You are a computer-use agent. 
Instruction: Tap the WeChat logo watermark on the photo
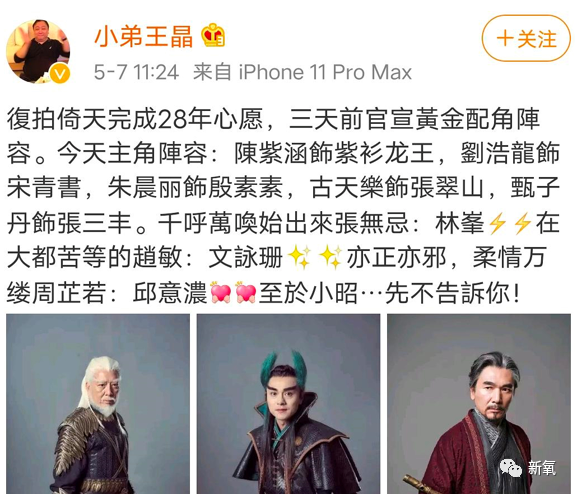511,468
